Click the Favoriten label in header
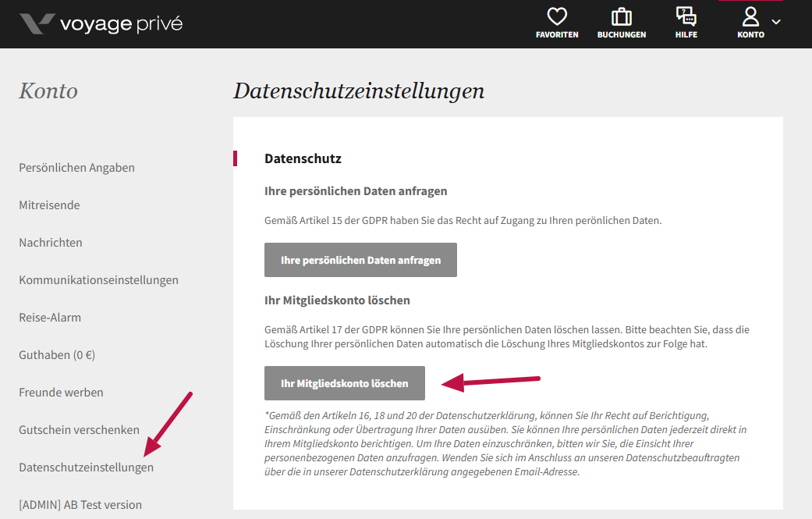Viewport: 812px width, 519px height. tap(557, 35)
